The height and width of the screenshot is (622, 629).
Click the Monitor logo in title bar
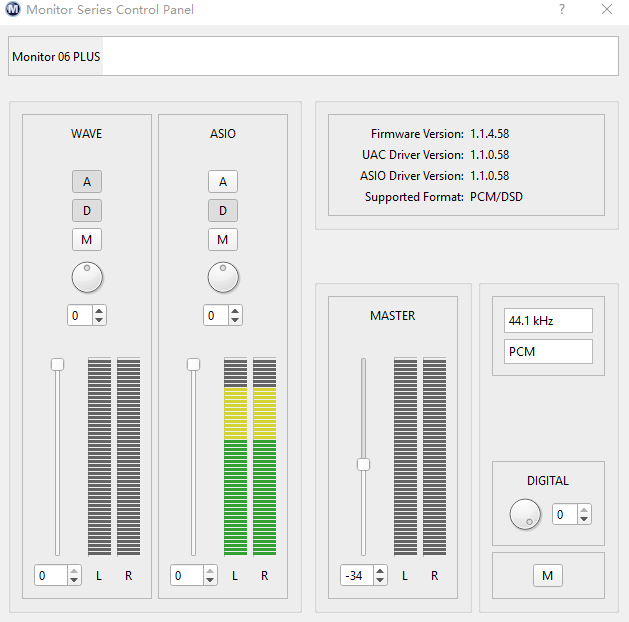11,10
